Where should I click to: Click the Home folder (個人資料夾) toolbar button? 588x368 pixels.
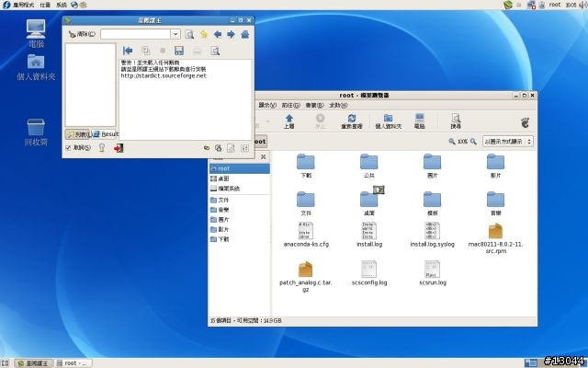(x=388, y=121)
